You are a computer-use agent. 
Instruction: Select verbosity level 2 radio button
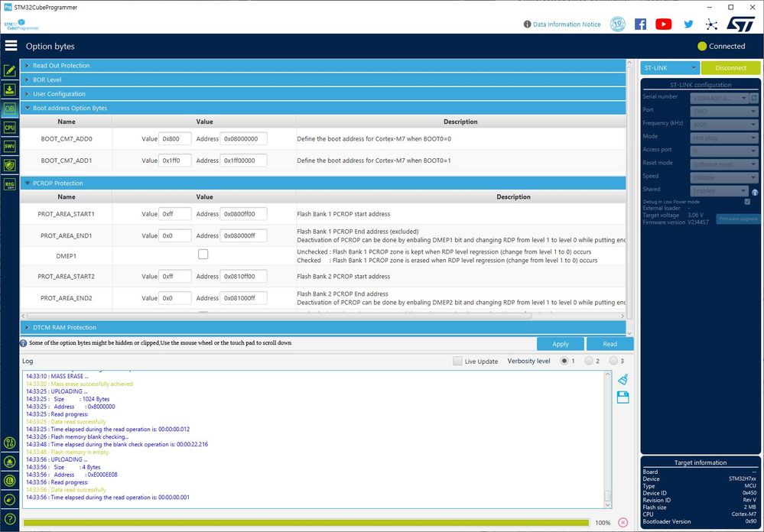coord(589,361)
